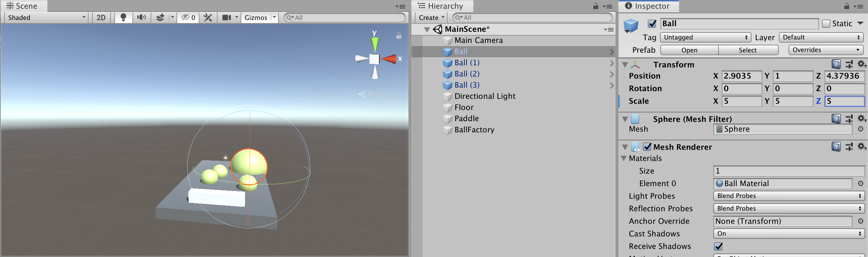Open the Mesh object picker circle

coord(861,129)
